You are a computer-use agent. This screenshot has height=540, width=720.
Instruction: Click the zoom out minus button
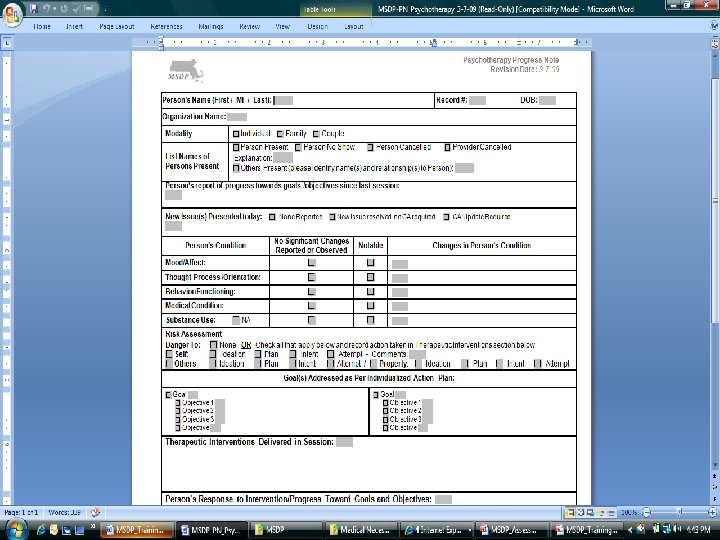coord(647,512)
